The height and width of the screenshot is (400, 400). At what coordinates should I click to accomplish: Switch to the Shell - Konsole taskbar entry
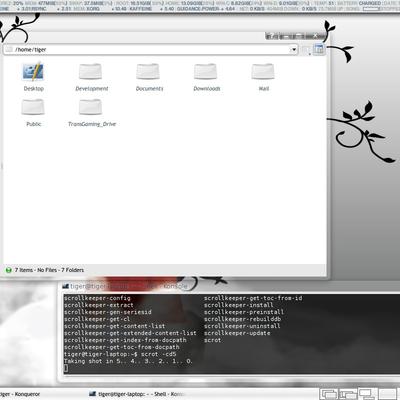pos(137,394)
